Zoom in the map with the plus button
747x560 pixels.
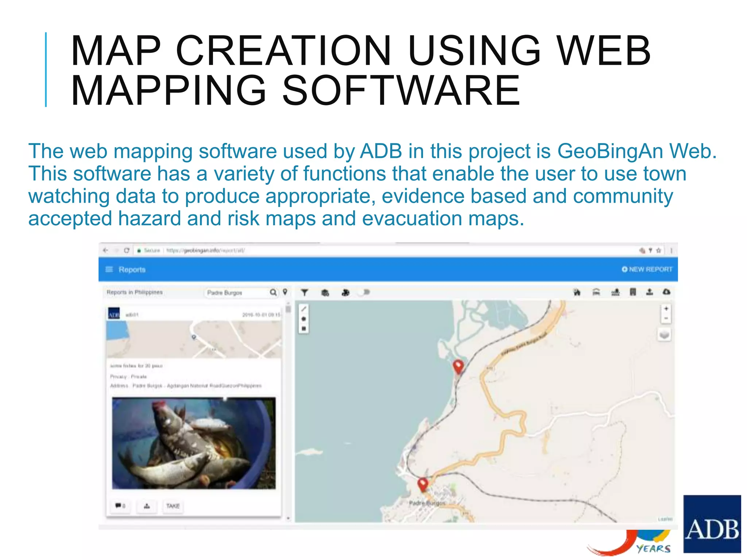pyautogui.click(x=666, y=309)
